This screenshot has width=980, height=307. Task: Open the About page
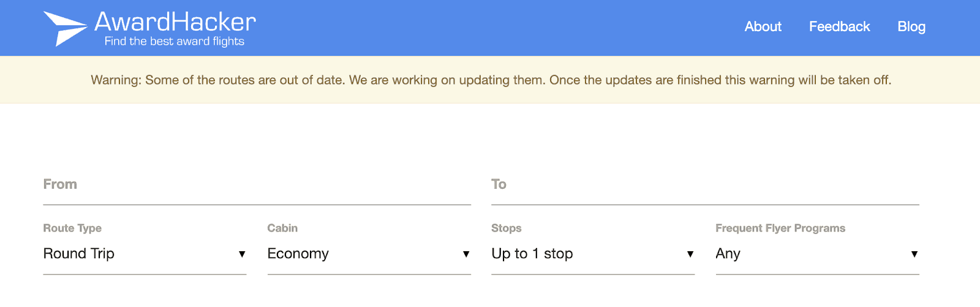[763, 26]
